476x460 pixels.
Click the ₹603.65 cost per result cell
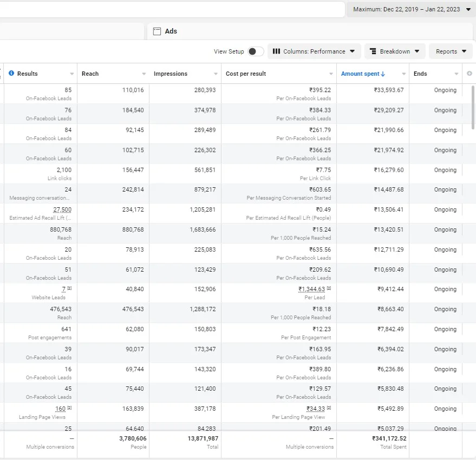pyautogui.click(x=320, y=189)
